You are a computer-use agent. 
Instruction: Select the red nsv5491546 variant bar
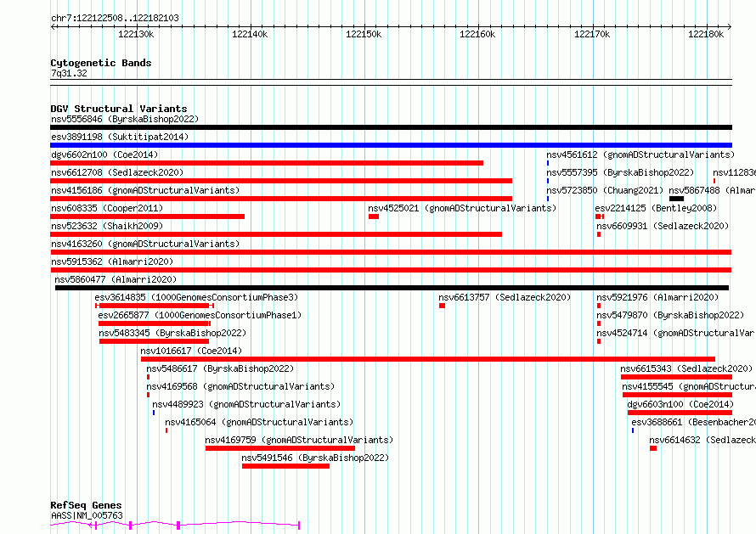tap(286, 466)
